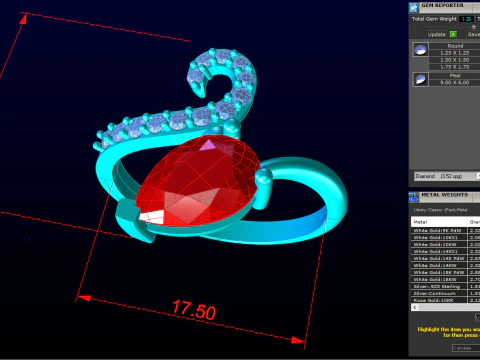Screen dimensions: 480x360
Task: Click the Calculate button in Metal Weights
Action: 466,348
